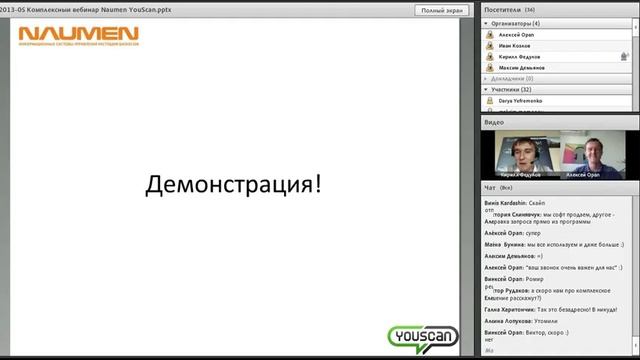Click host icon beside Максим Демьянов
The height and width of the screenshot is (360, 640).
[x=490, y=68]
